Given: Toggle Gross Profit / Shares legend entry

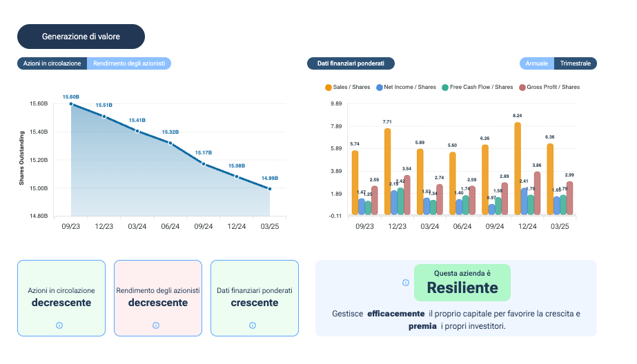Looking at the screenshot, I should [553, 88].
